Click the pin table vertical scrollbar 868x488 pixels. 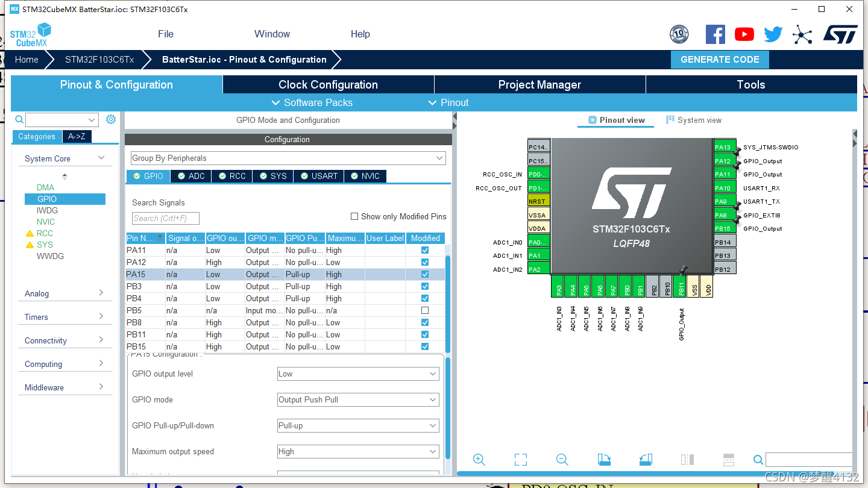(x=448, y=304)
